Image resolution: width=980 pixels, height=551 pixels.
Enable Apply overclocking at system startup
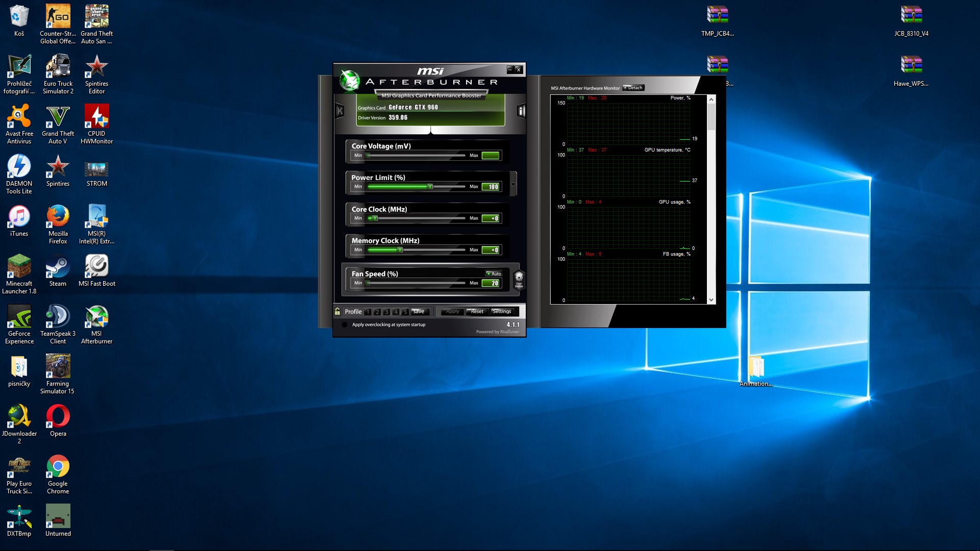tap(345, 324)
